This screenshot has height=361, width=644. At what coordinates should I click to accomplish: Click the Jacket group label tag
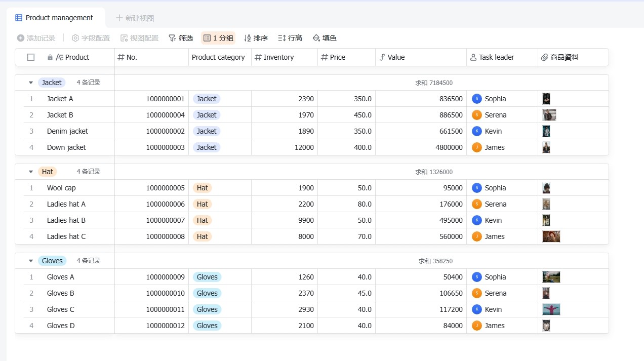click(x=52, y=83)
